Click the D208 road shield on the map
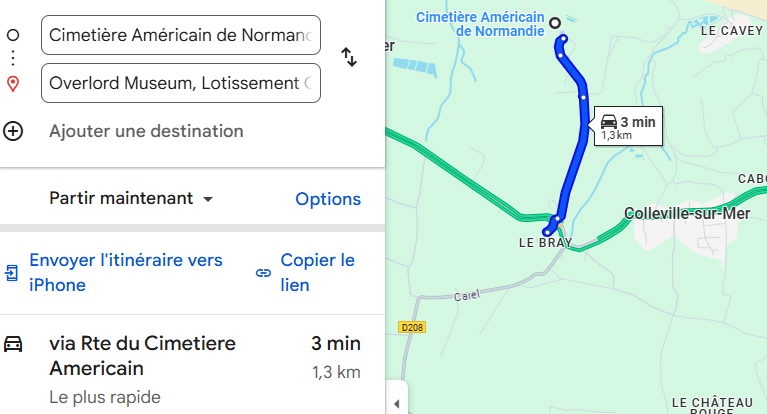Viewport: 767px width, 414px height. pyautogui.click(x=411, y=327)
